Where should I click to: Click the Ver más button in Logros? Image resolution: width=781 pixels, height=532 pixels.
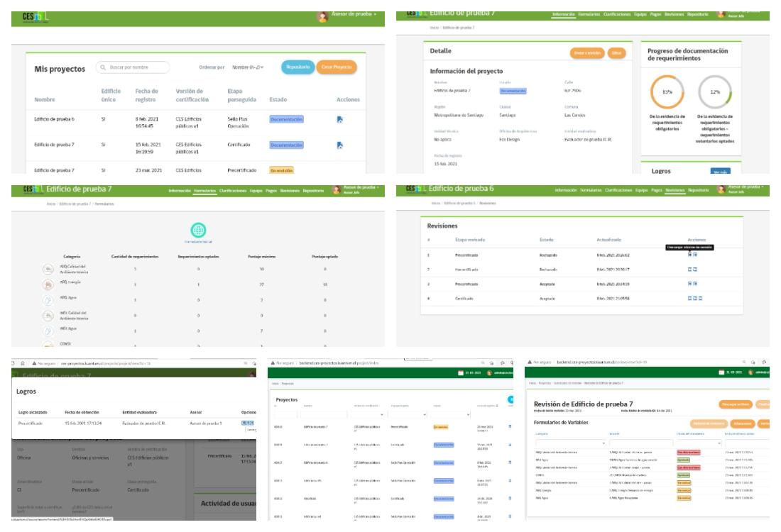coord(720,171)
